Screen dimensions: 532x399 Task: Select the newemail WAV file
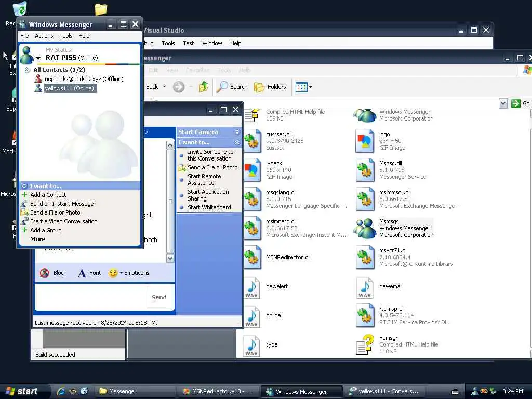click(x=365, y=287)
